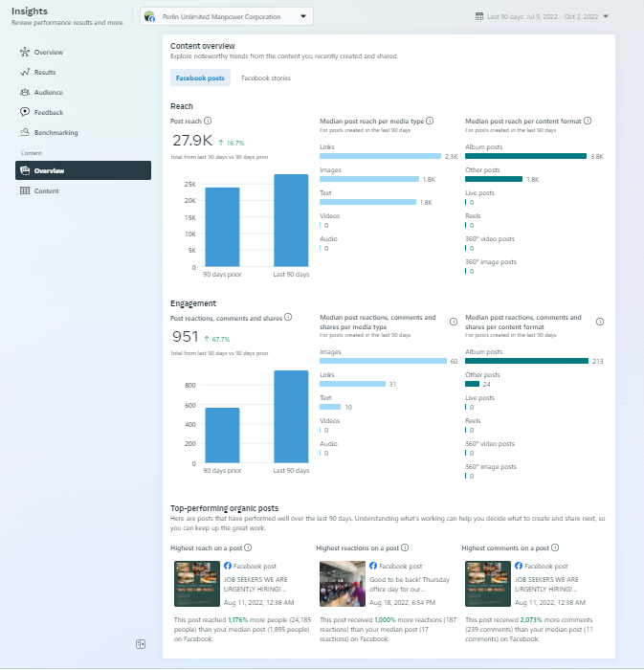Screen dimensions: 644x670
Task: Click the Other posts reach bar 1.8K
Action: pos(494,179)
